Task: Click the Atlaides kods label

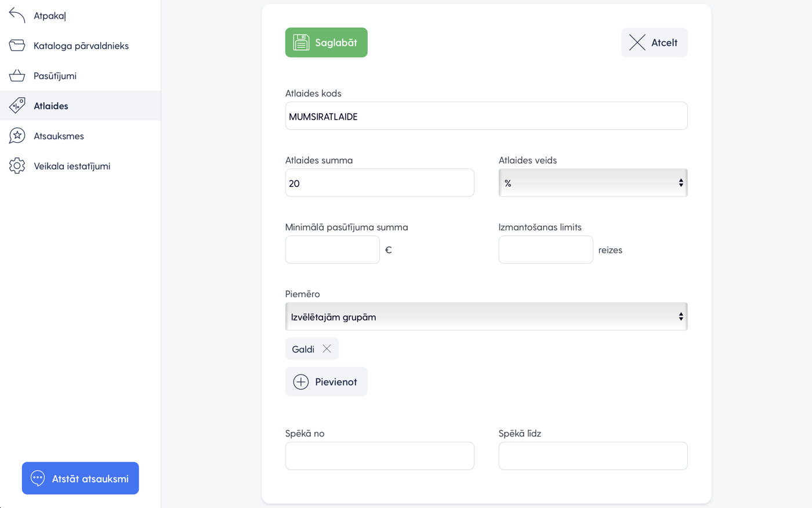Action: tap(313, 93)
